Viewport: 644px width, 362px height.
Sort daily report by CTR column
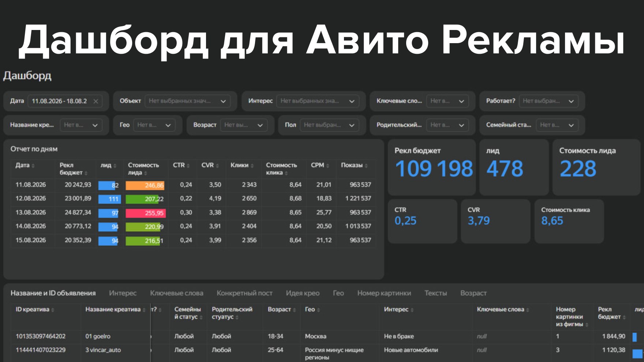(x=181, y=165)
